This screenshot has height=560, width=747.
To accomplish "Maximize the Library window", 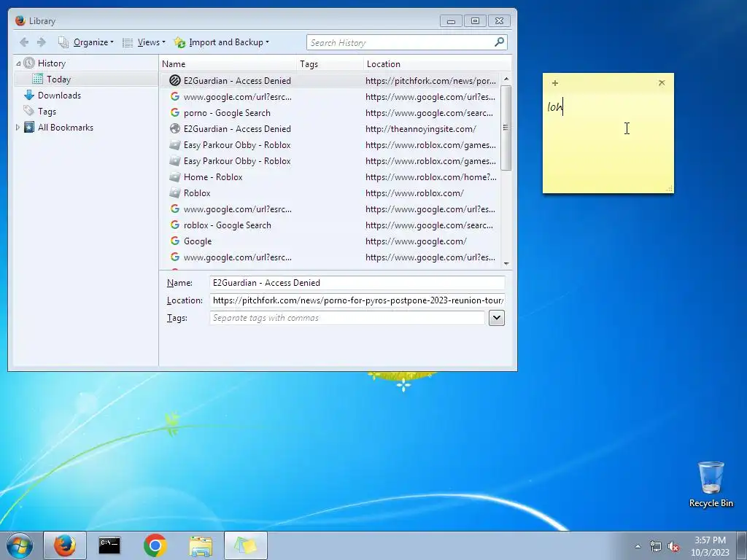I will pyautogui.click(x=475, y=21).
